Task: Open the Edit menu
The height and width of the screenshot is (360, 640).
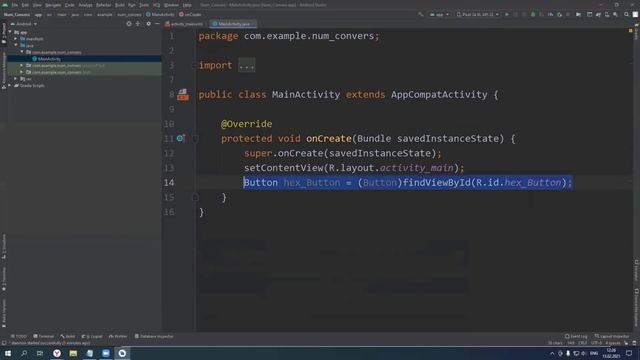Action: pos(25,5)
